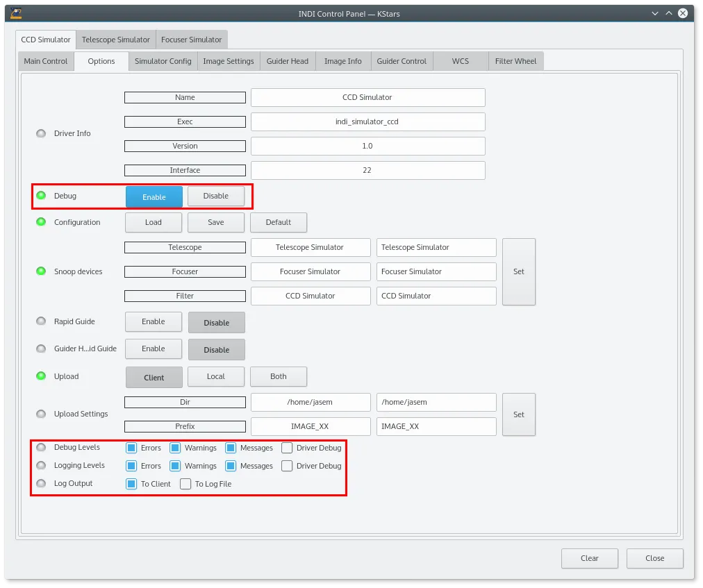The image size is (703, 588).
Task: Enable Rapid Guide
Action: [x=154, y=322]
